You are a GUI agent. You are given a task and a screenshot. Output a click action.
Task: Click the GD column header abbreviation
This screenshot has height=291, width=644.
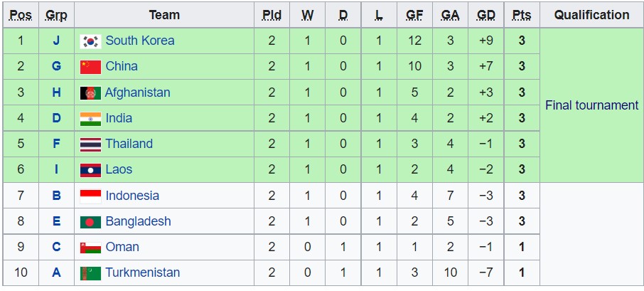pos(485,15)
